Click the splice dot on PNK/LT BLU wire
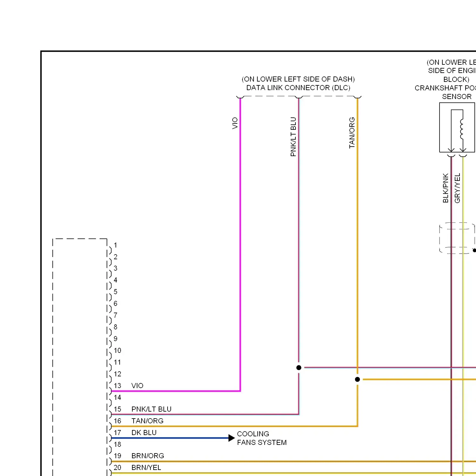 point(299,367)
